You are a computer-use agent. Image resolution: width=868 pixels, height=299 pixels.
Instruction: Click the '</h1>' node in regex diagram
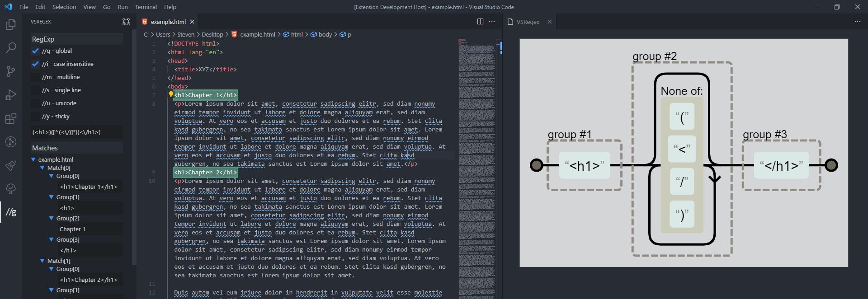pyautogui.click(x=781, y=165)
